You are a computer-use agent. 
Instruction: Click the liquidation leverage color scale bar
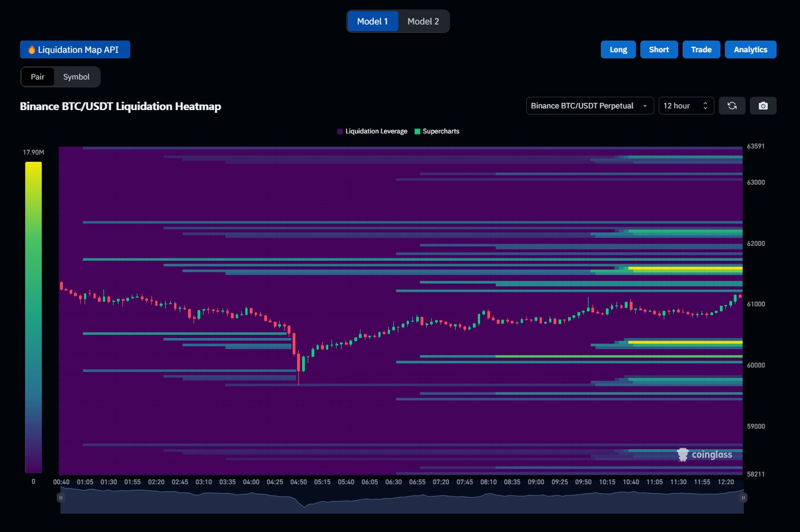[x=33, y=317]
